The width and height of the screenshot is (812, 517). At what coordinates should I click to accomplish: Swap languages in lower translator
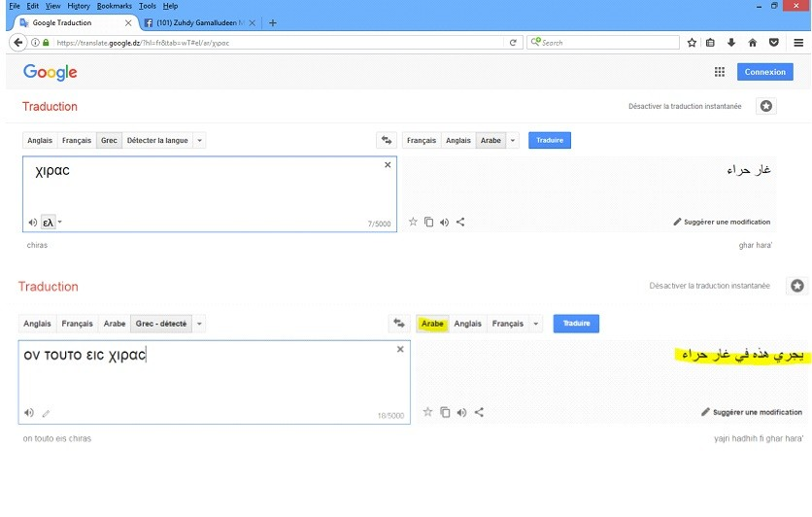[x=399, y=324]
